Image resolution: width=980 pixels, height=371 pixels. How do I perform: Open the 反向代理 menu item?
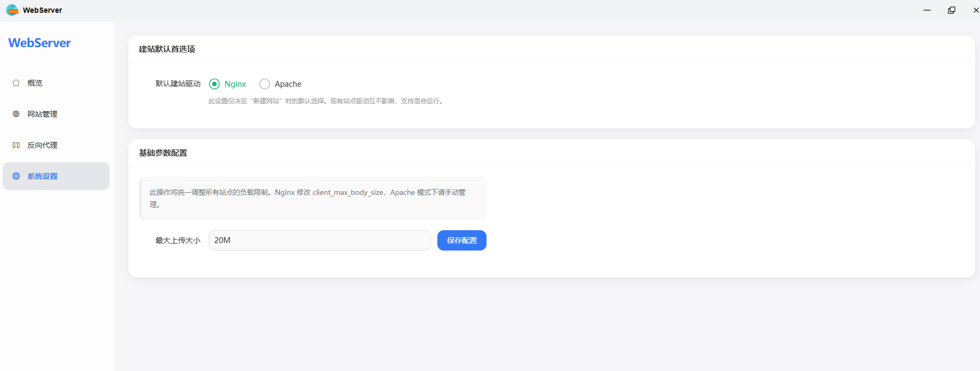click(56, 145)
